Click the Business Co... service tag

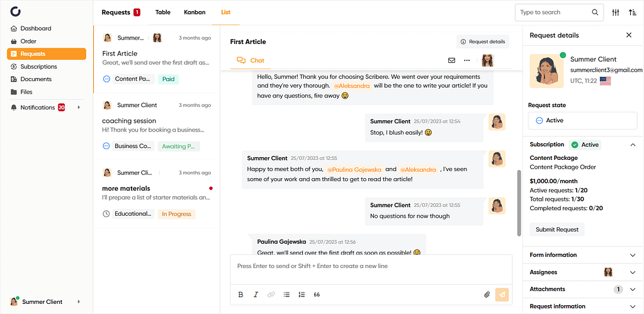[x=133, y=146]
